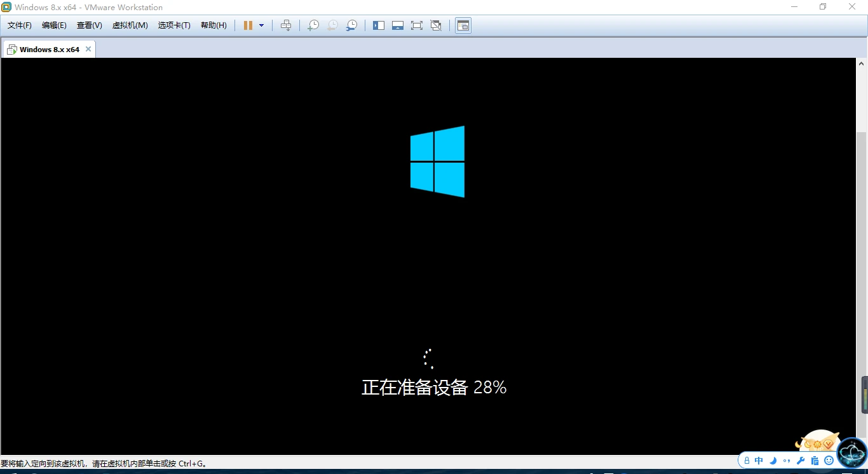Show or hide the library sidebar icon

[379, 25]
